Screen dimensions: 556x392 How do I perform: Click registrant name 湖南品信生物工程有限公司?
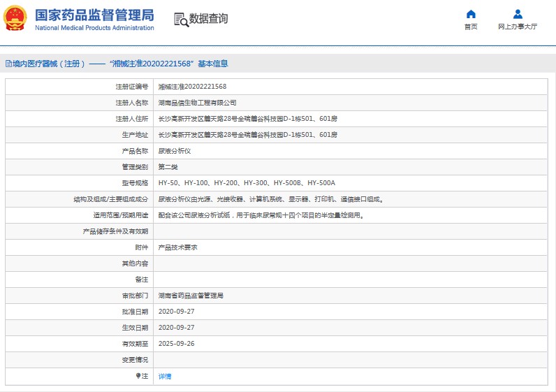tap(197, 103)
